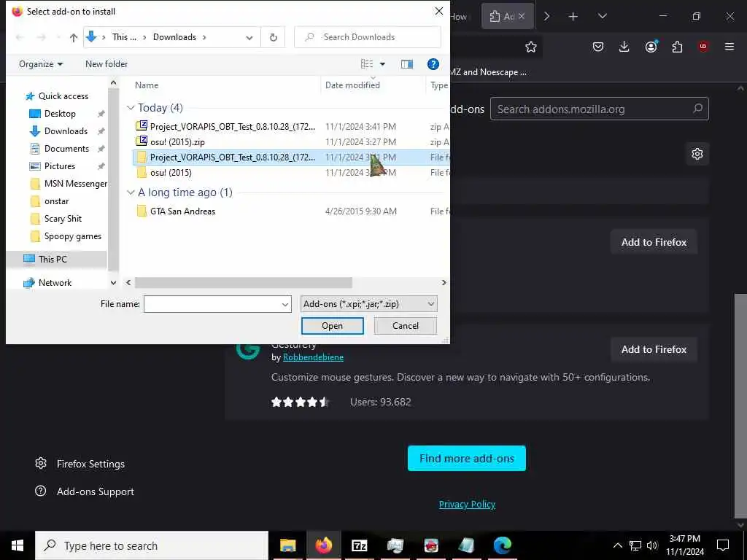Click the Cancel button in dialog
This screenshot has width=747, height=560.
pyautogui.click(x=406, y=326)
